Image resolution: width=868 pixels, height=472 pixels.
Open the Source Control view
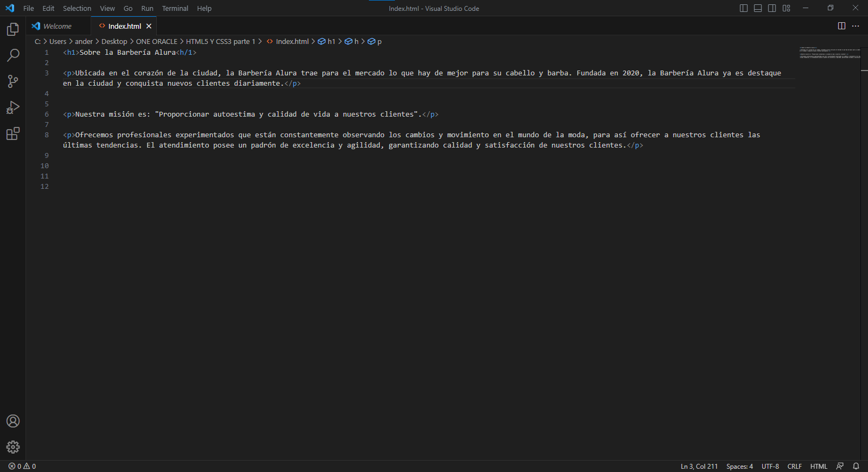click(13, 81)
